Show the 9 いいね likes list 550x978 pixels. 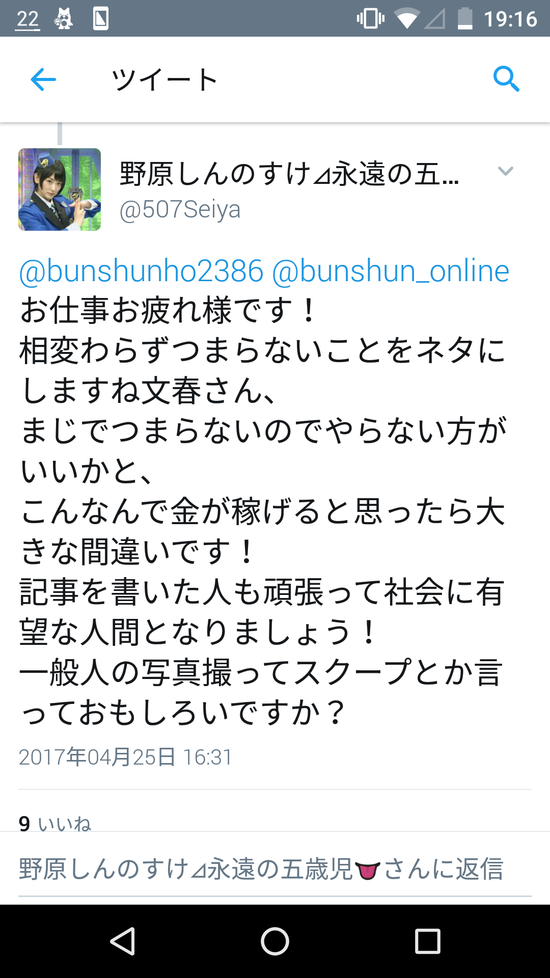click(55, 824)
